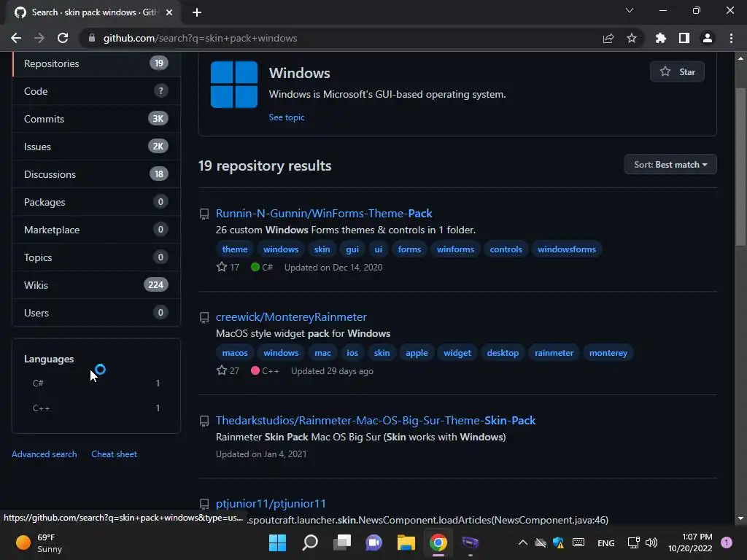This screenshot has width=747, height=560.
Task: Select the Commits search filter
Action: (x=96, y=119)
